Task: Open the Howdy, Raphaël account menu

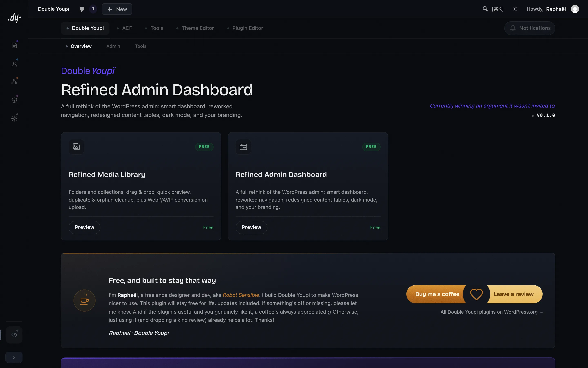Action: [546, 9]
